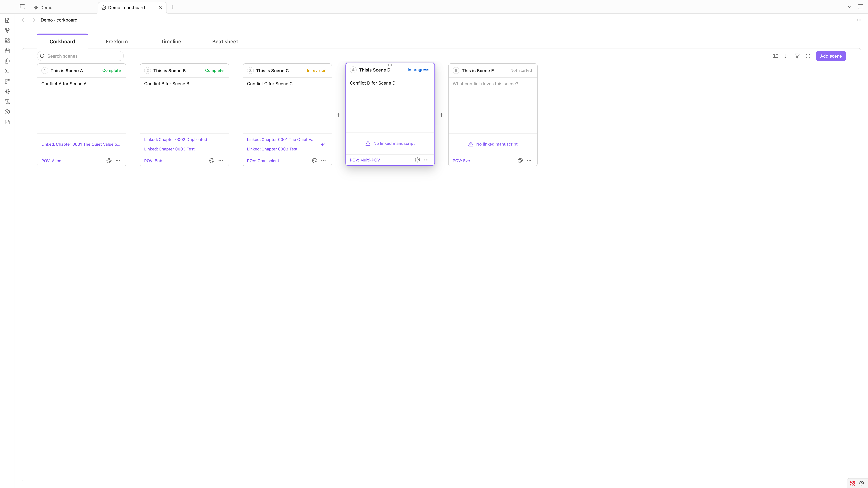Focus the Search scenes field
Viewport: 868px width, 488px height.
pos(80,56)
